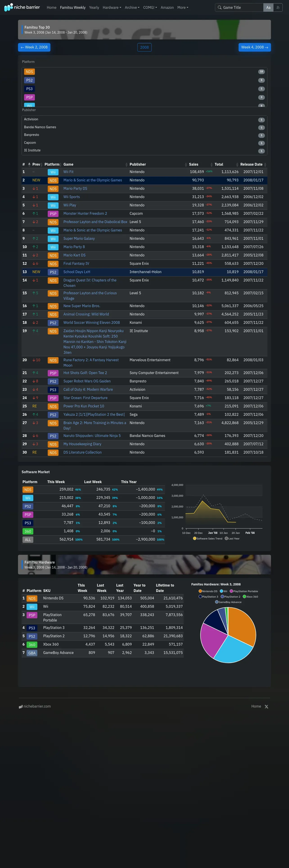Image resolution: width=289 pixels, height=868 pixels.
Task: Toggle PlayStation 2 in pie chart legend
Action: pyautogui.click(x=230, y=596)
